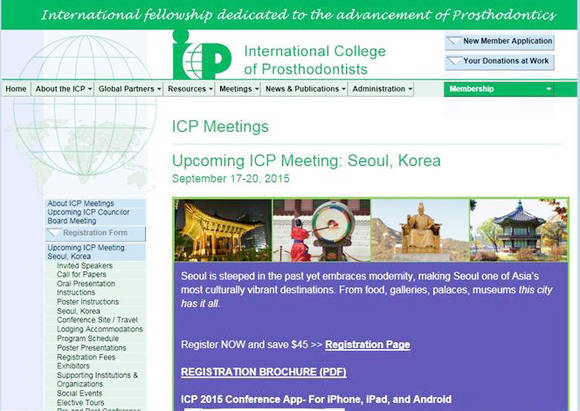The height and width of the screenshot is (411, 580).
Task: Open Oral Presentation Instructions link
Action: pos(86,288)
